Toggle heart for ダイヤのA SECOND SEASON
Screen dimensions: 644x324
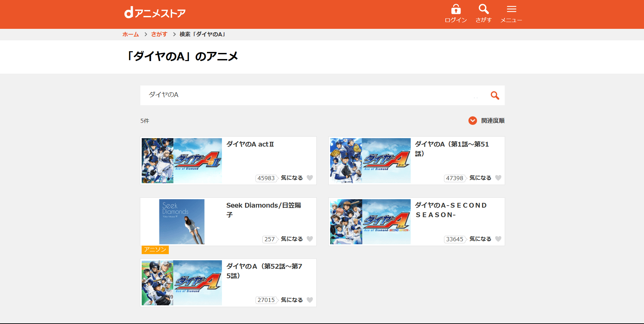[x=498, y=239]
